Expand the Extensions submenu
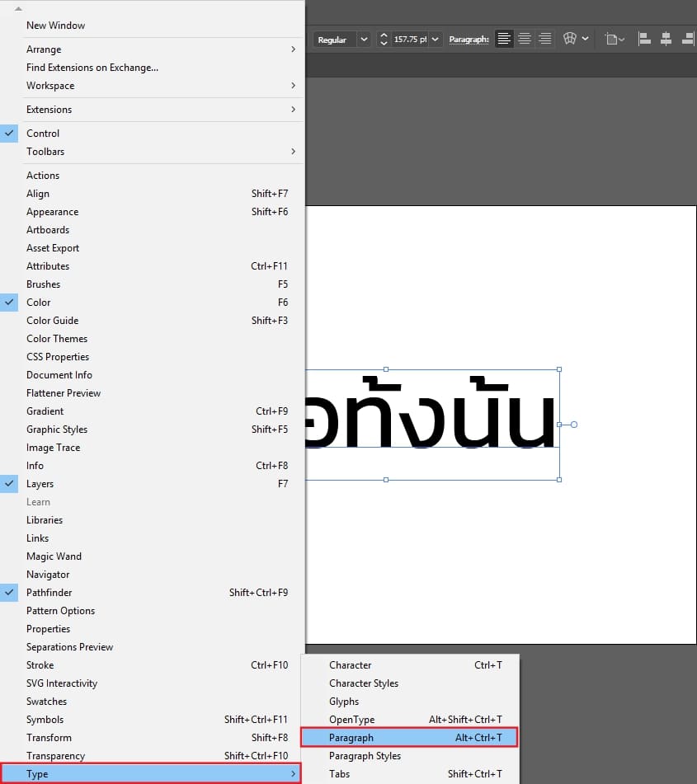Viewport: 697px width, 784px height. pyautogui.click(x=152, y=110)
